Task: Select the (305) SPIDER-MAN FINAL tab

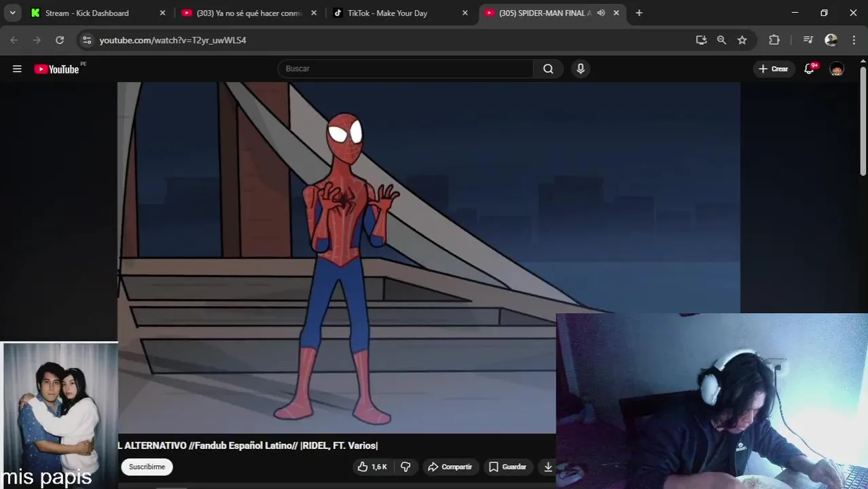Action: 545,13
